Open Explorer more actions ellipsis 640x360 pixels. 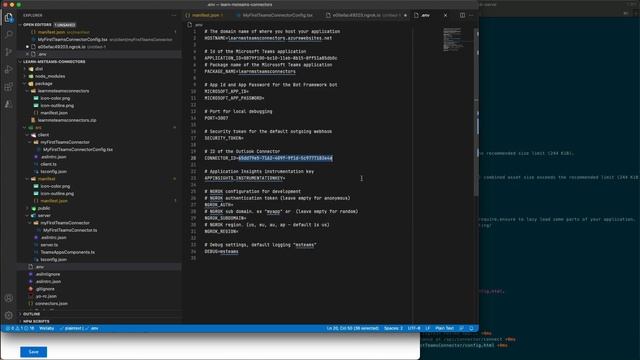[174, 15]
